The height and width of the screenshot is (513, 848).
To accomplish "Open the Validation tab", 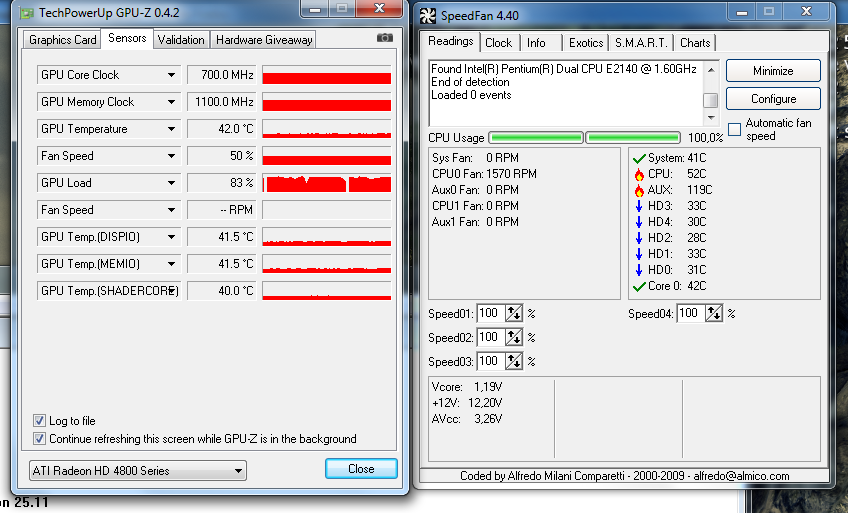I will coord(181,40).
